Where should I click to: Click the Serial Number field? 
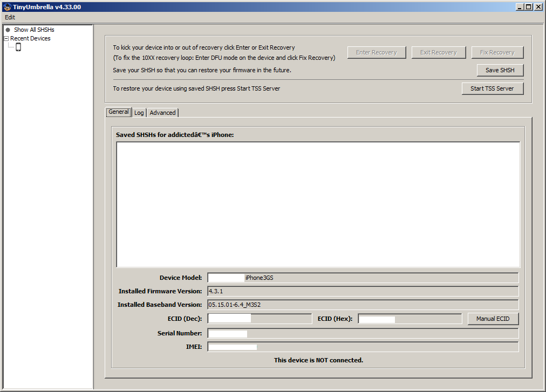[x=363, y=334]
